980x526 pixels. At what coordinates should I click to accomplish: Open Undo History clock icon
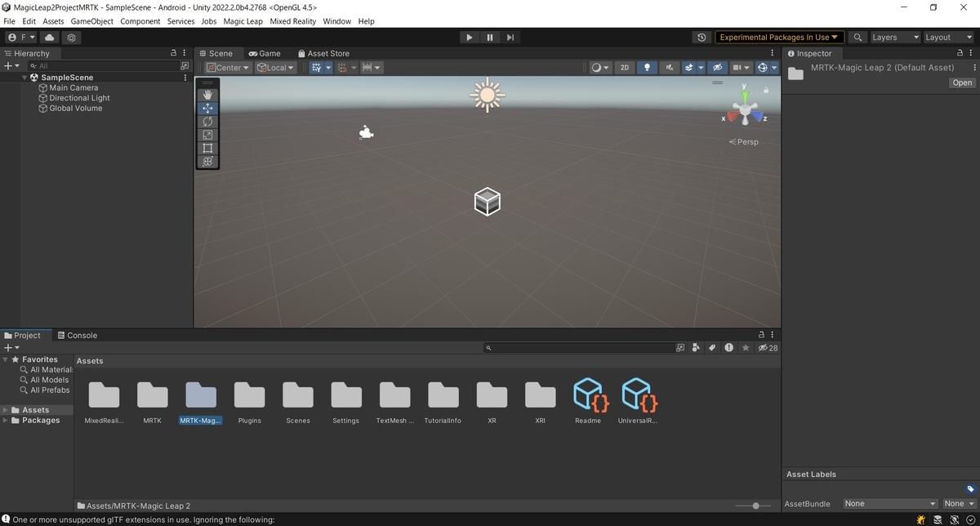point(702,38)
